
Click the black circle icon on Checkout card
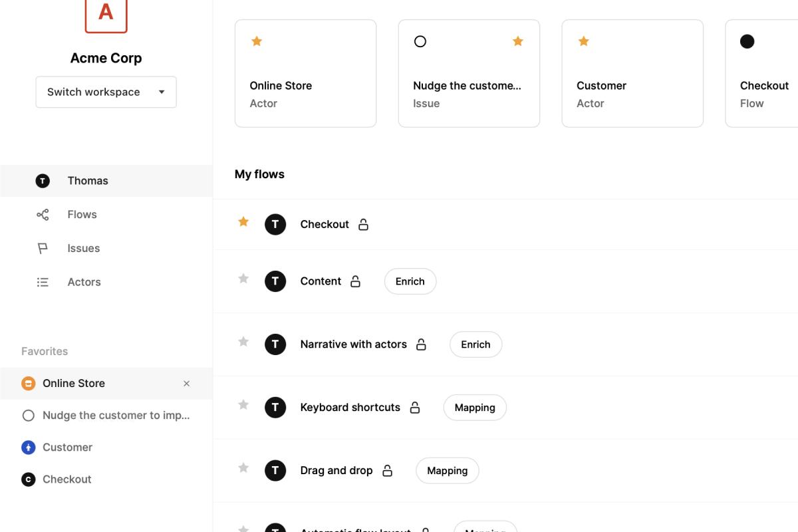[747, 41]
